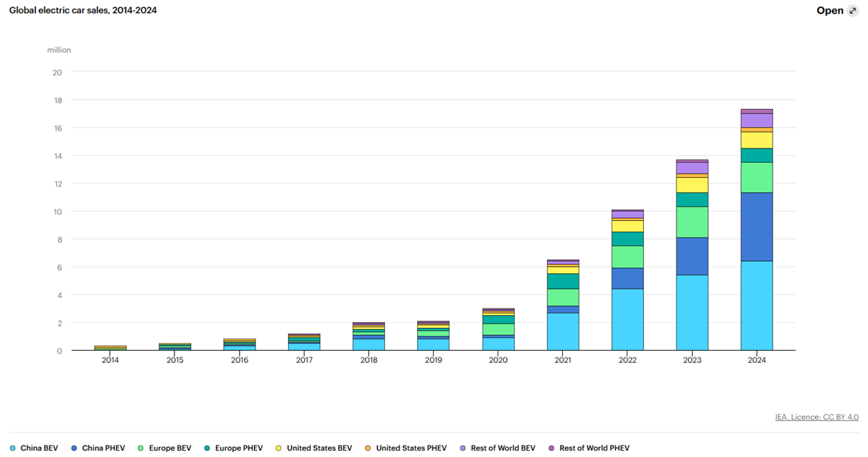
Task: Click light green Europe BEV segment in 2023
Action: tap(692, 222)
